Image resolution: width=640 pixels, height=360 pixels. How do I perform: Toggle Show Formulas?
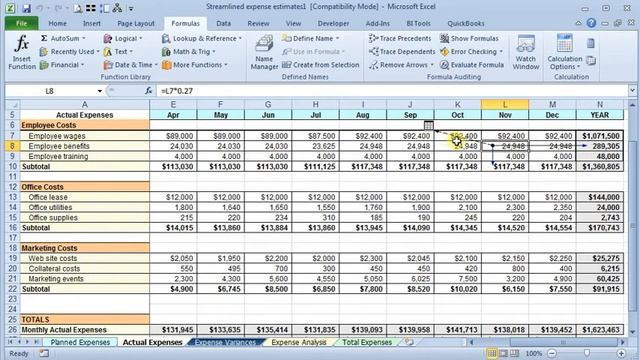click(x=469, y=38)
